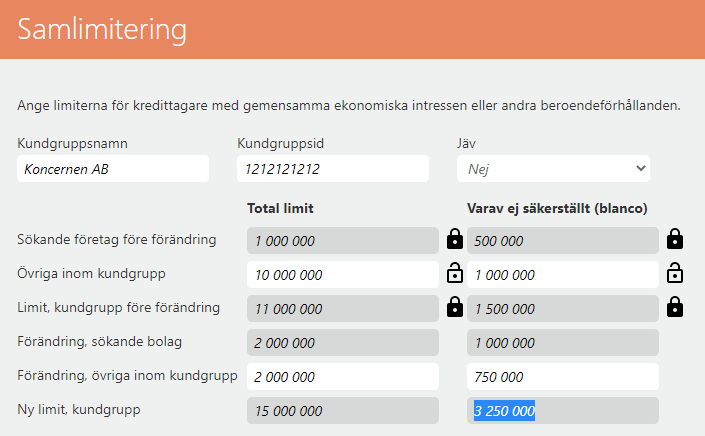Click Övriga inom kundgrupp blanco field 1 000 000
This screenshot has height=436, width=705.
click(562, 275)
